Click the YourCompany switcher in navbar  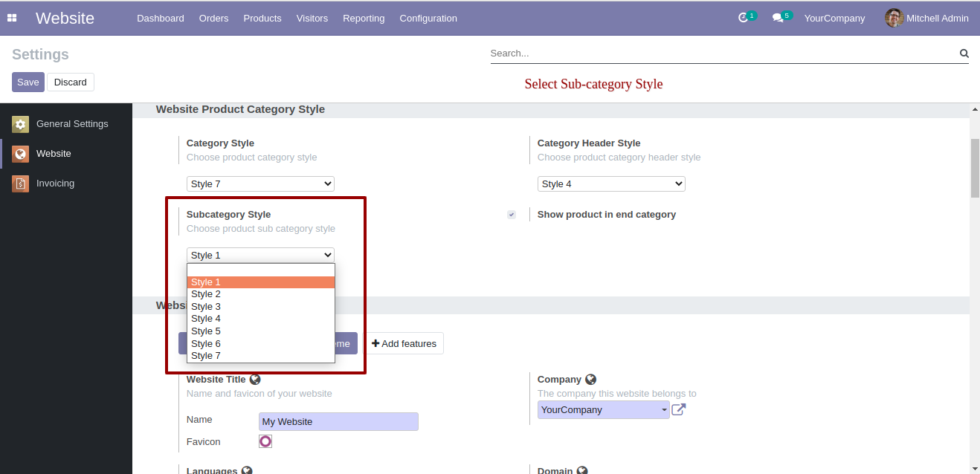pos(834,18)
